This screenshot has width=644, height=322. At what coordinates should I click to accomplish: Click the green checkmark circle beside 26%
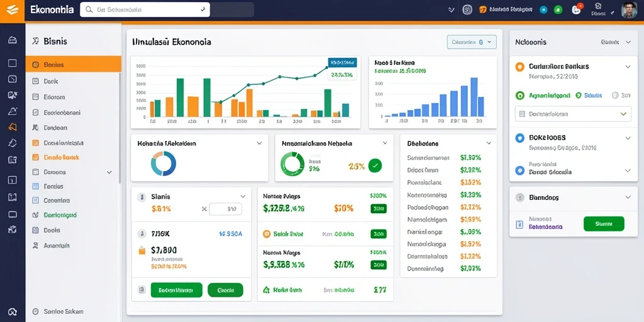coord(375,165)
